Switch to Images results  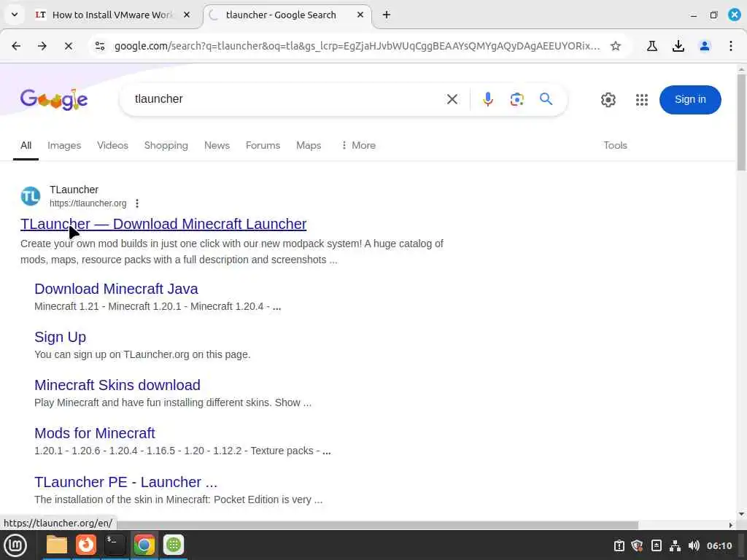(x=64, y=145)
